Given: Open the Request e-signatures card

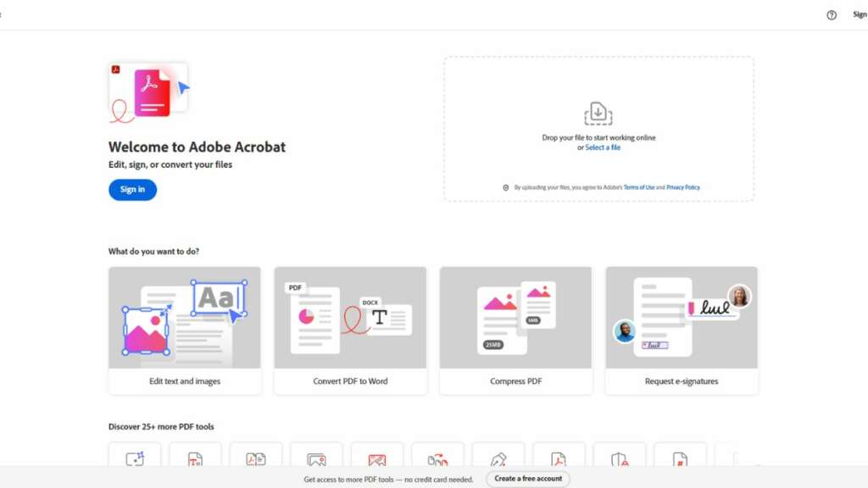Looking at the screenshot, I should coord(682,330).
